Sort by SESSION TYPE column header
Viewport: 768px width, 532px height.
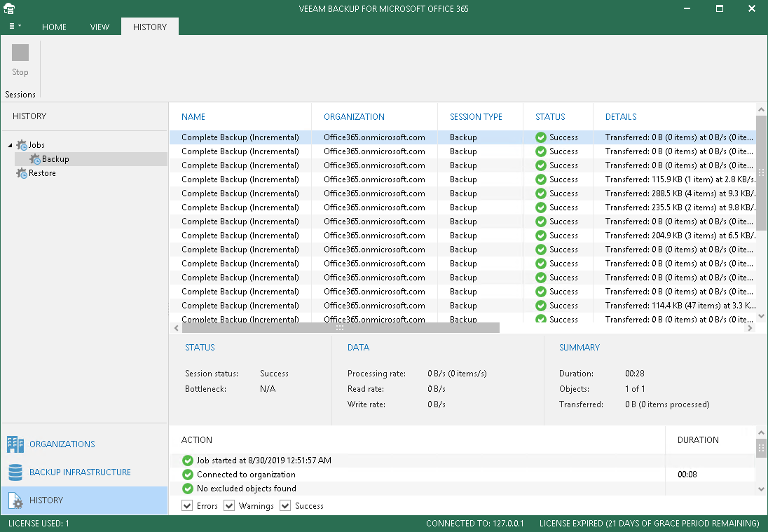[x=476, y=116]
